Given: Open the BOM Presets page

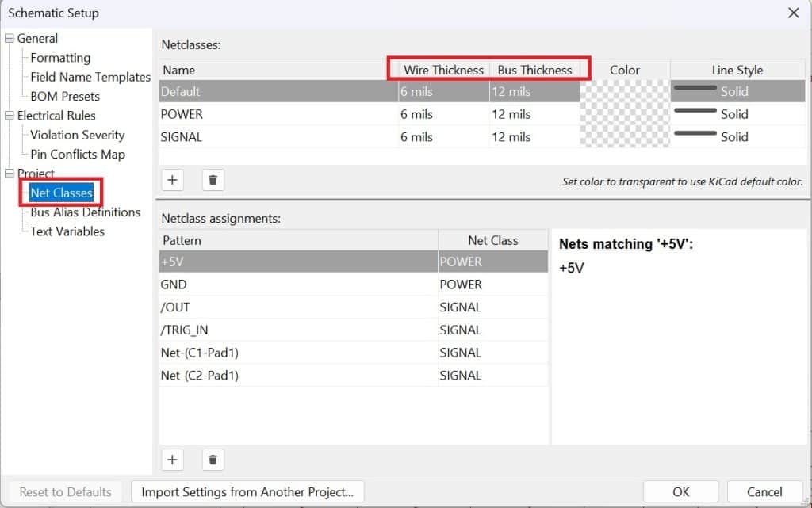Looking at the screenshot, I should tap(65, 96).
